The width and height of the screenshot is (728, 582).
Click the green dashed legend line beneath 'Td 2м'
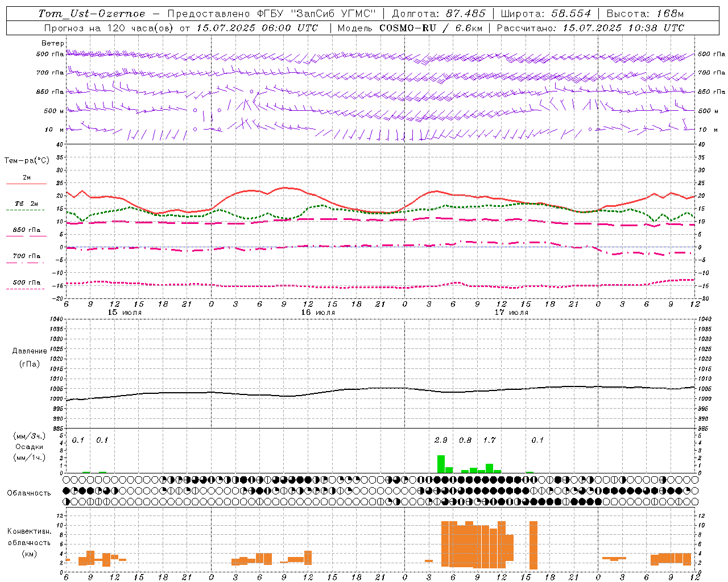pos(25,210)
